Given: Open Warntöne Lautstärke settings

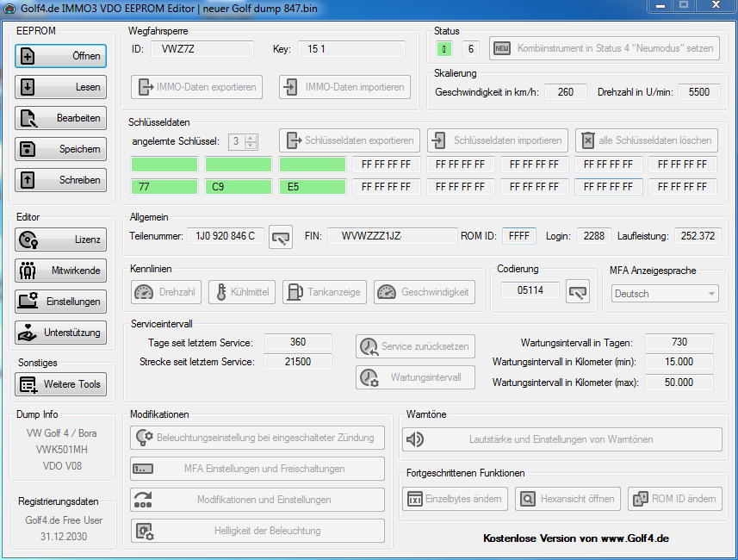Looking at the screenshot, I should click(561, 439).
